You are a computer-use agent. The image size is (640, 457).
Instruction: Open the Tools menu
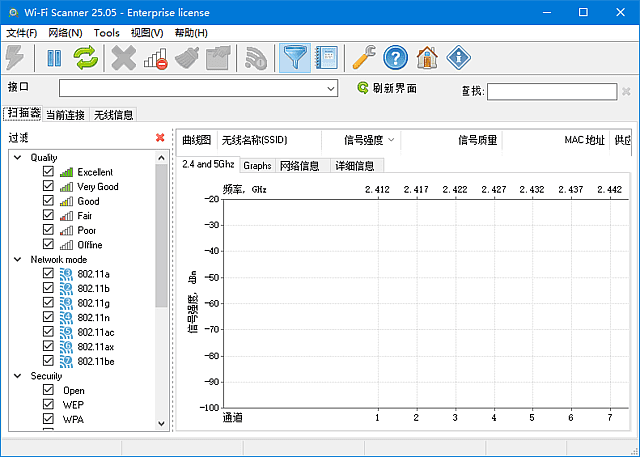coord(106,33)
